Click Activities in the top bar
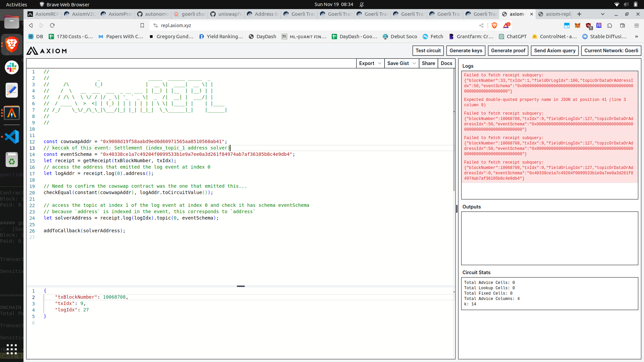 click(16, 4)
